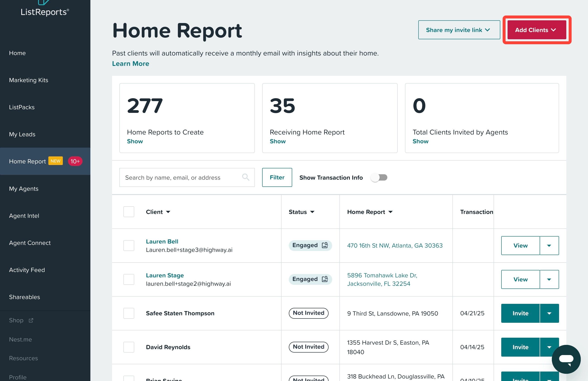Select Lauren Bell's row checkbox
This screenshot has width=588, height=381.
coord(129,246)
